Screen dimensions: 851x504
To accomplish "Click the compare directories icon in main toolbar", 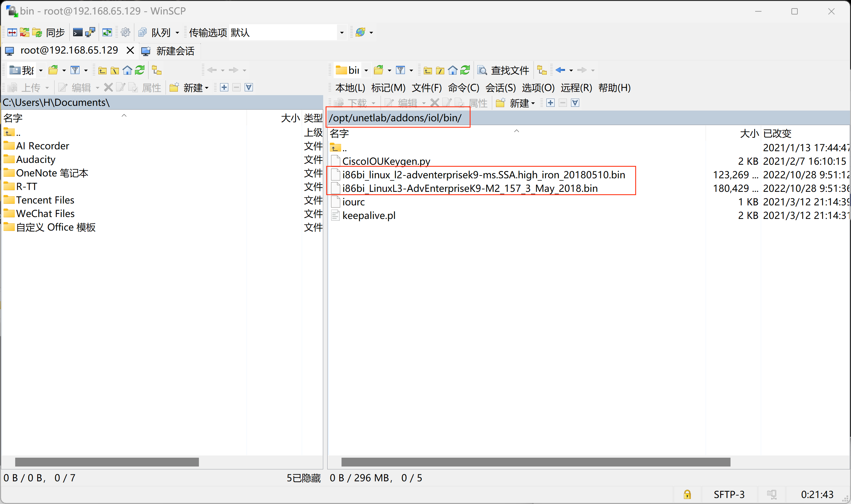I will coord(12,32).
